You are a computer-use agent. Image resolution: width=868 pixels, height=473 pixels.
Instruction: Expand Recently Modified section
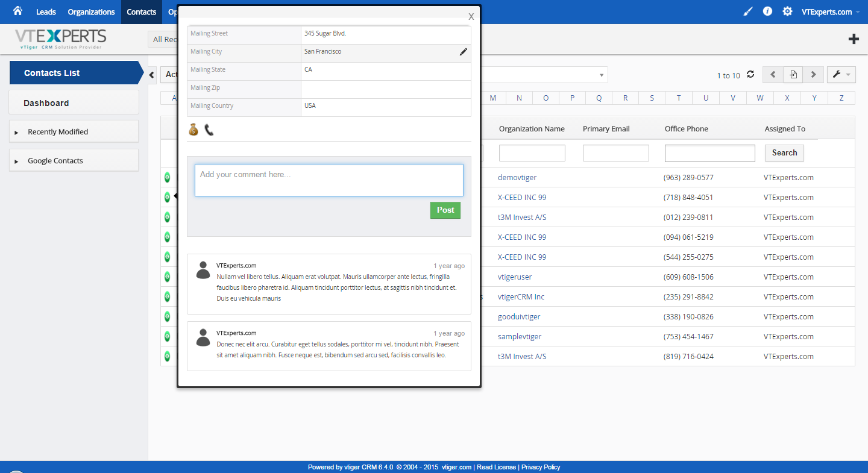(74, 131)
